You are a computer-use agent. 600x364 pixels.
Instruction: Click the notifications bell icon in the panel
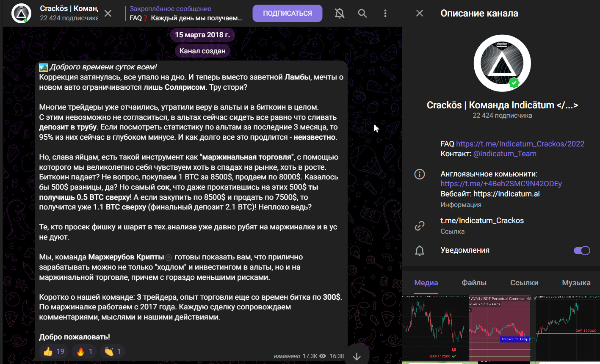[420, 251]
